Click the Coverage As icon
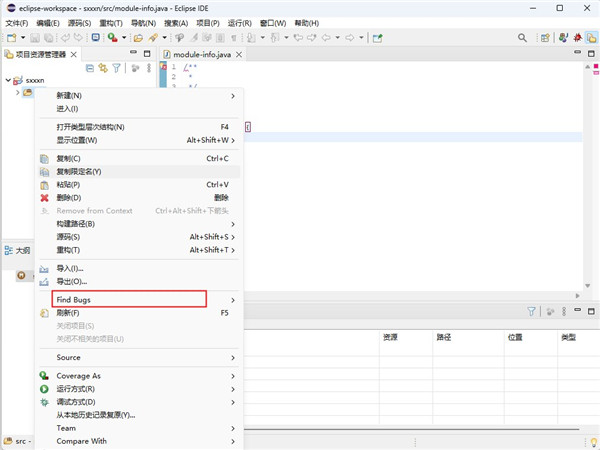The width and height of the screenshot is (600, 450). [44, 376]
